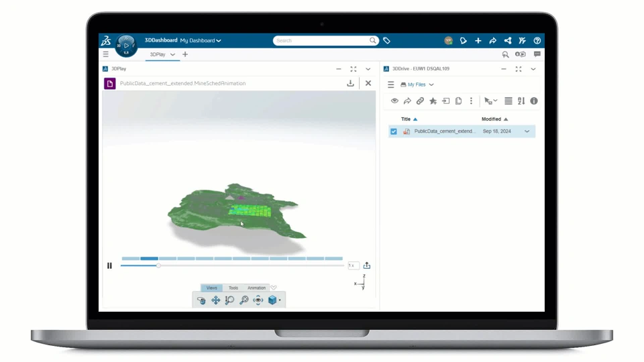Download the MineSchedAnimation file

pos(350,83)
